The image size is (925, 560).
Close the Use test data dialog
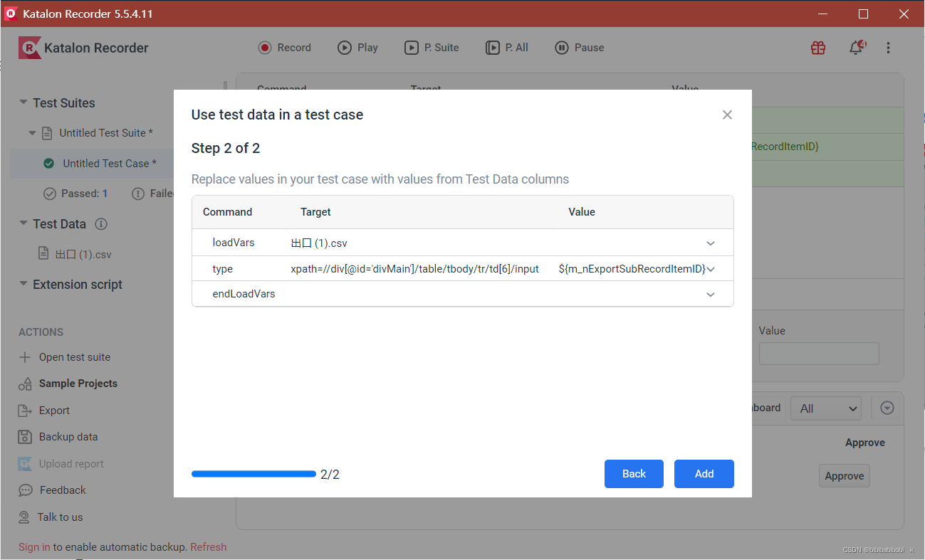727,115
